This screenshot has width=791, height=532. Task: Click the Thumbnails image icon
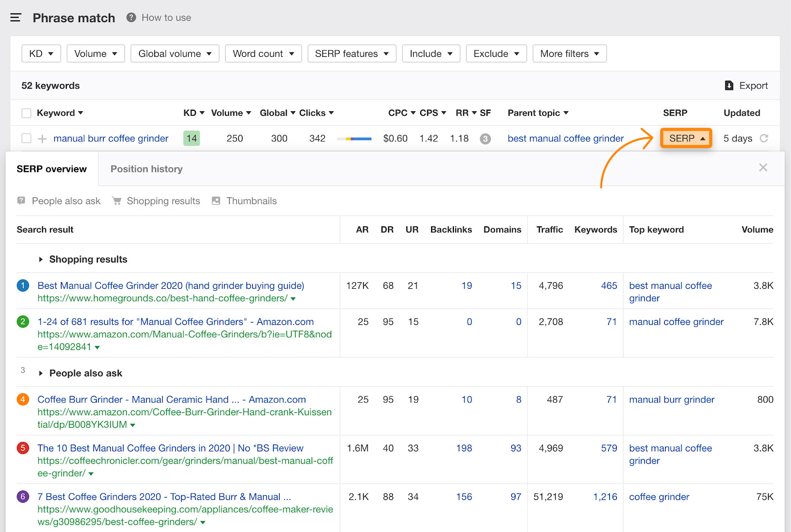[216, 201]
